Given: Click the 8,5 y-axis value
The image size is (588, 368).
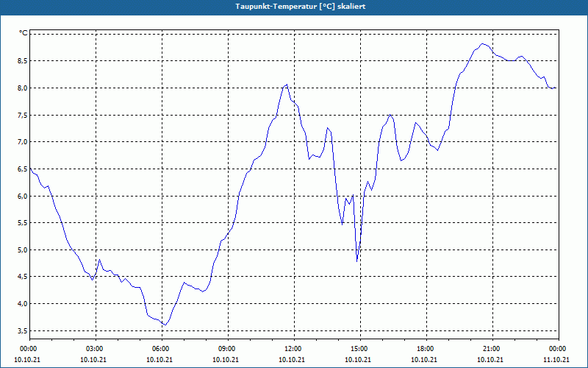Looking at the screenshot, I should [x=23, y=61].
